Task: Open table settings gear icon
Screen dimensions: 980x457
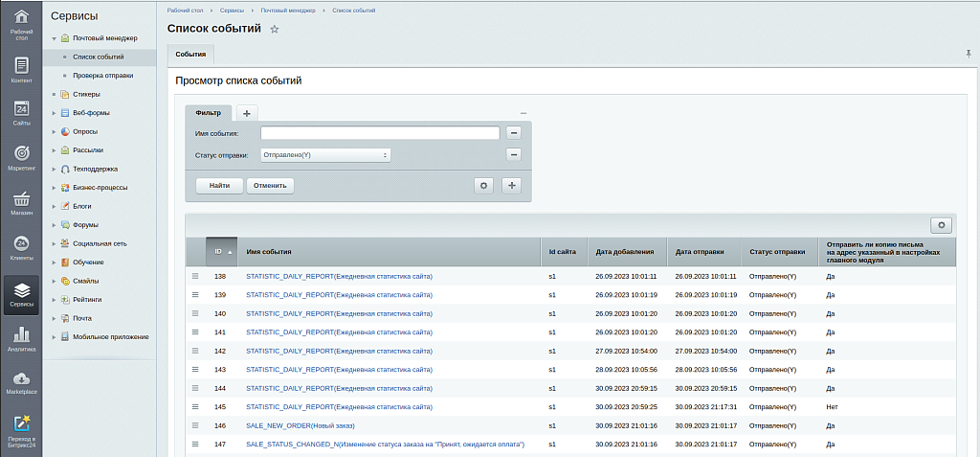Action: 942,224
